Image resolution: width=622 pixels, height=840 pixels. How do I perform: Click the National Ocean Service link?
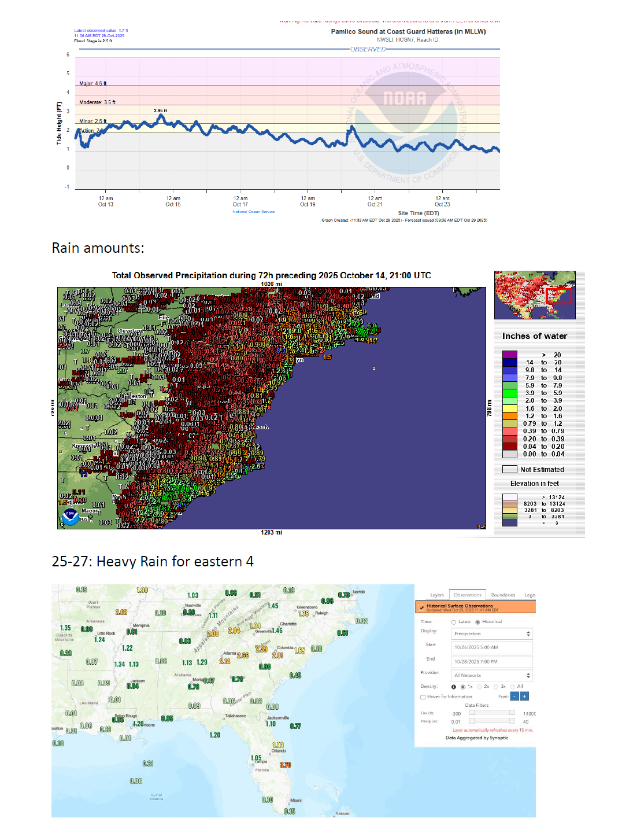coord(254,212)
